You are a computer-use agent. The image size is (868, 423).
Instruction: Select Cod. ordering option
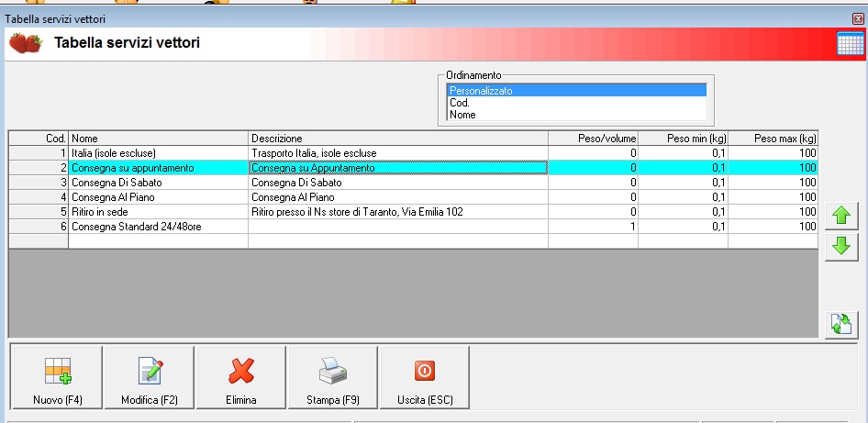(577, 103)
